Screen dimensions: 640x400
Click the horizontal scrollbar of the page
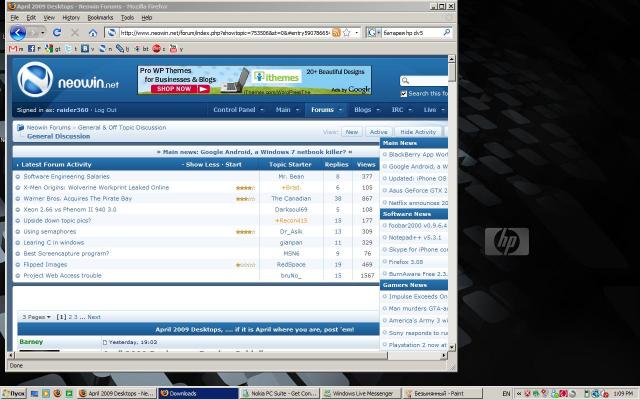click(201, 356)
